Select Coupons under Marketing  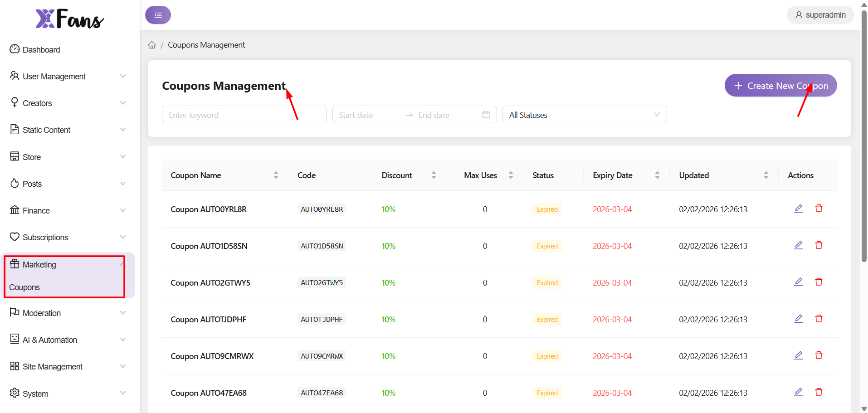coord(24,287)
